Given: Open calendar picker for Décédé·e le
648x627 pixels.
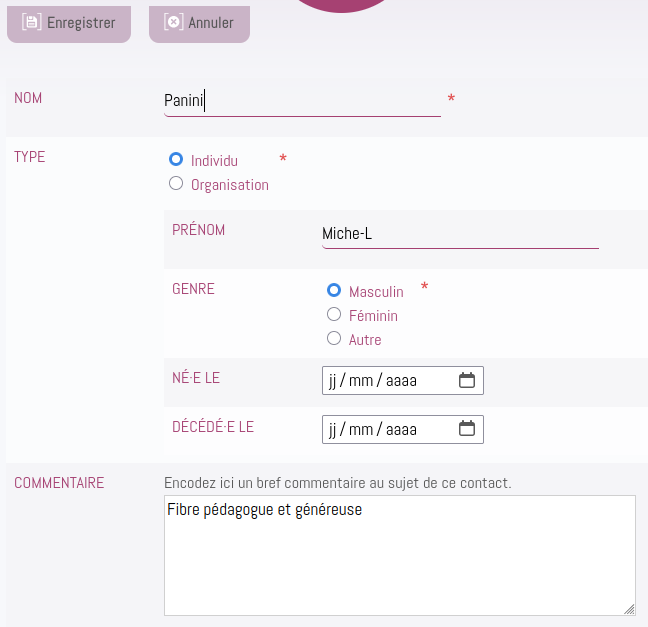Looking at the screenshot, I should (x=467, y=429).
